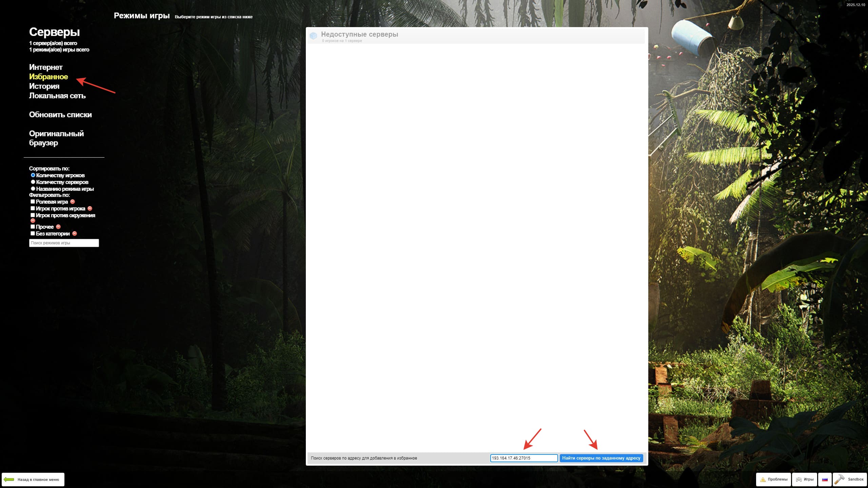Click red minus beside Игрок против игрока

[x=90, y=208]
